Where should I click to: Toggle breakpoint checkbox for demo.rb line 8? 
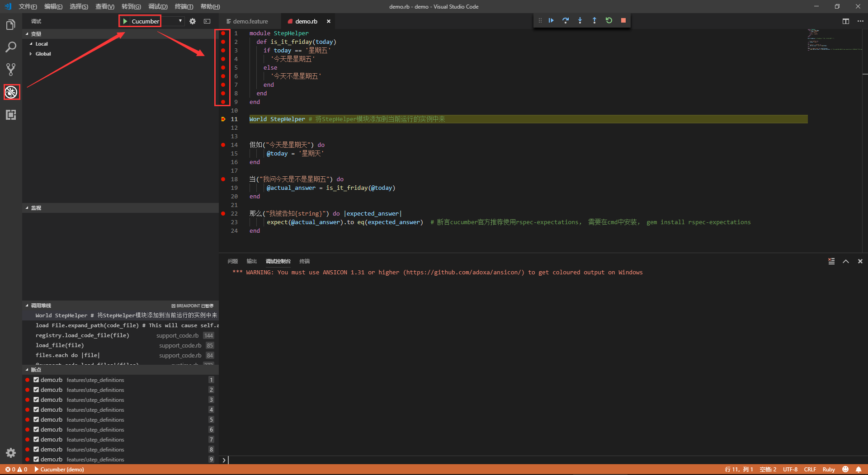[x=36, y=450]
